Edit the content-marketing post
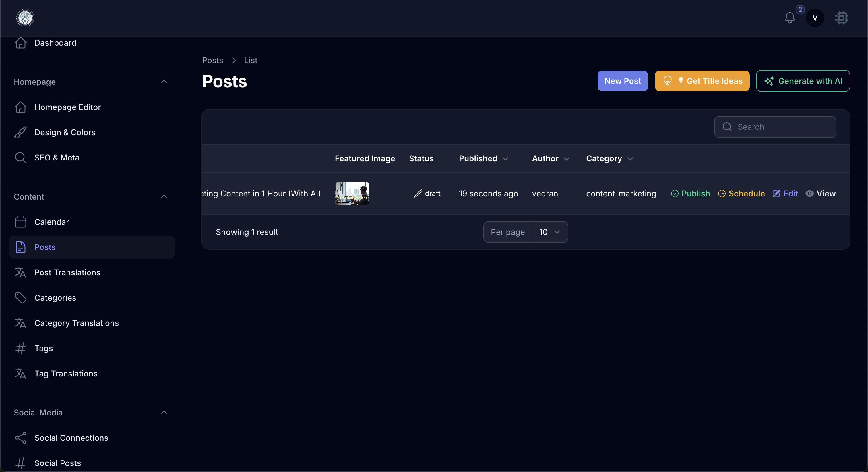This screenshot has width=868, height=472. pos(785,194)
